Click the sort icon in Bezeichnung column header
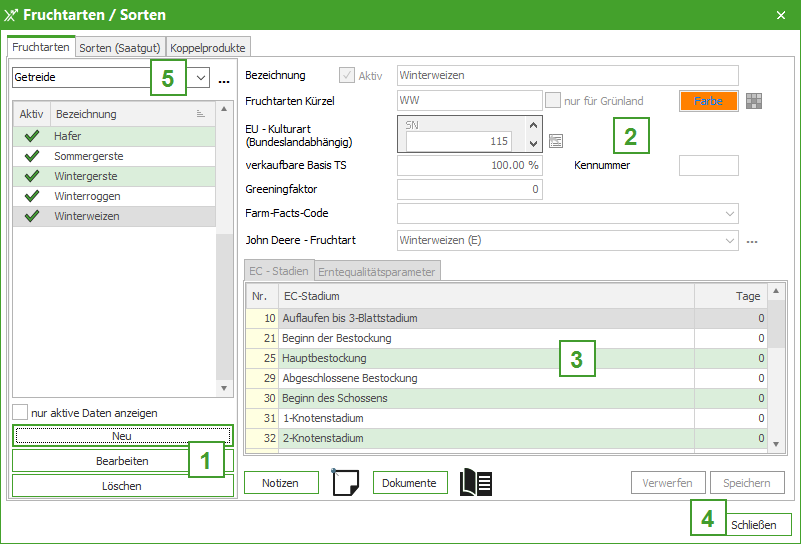This screenshot has width=801, height=544. [201, 115]
